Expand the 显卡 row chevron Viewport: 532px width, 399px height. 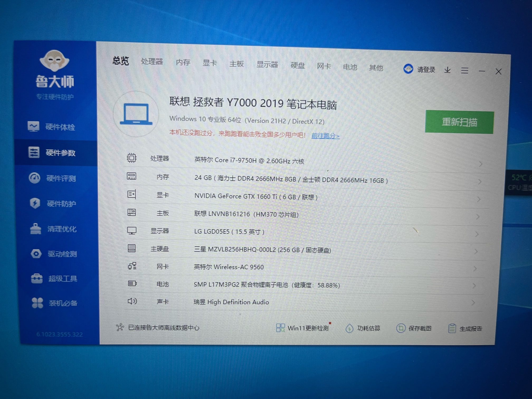coord(479,199)
